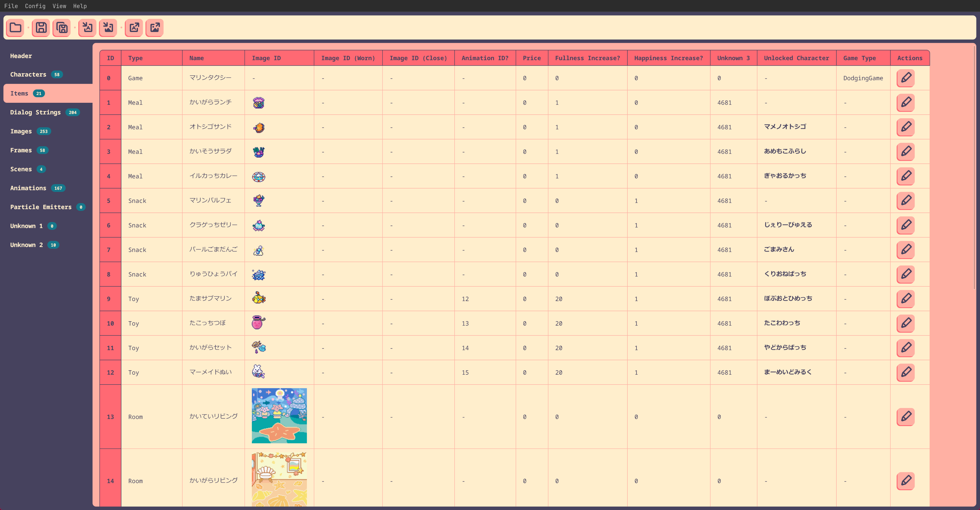Screen dimensions: 980x510
Task: Go to the Characters section
Action: pos(48,75)
